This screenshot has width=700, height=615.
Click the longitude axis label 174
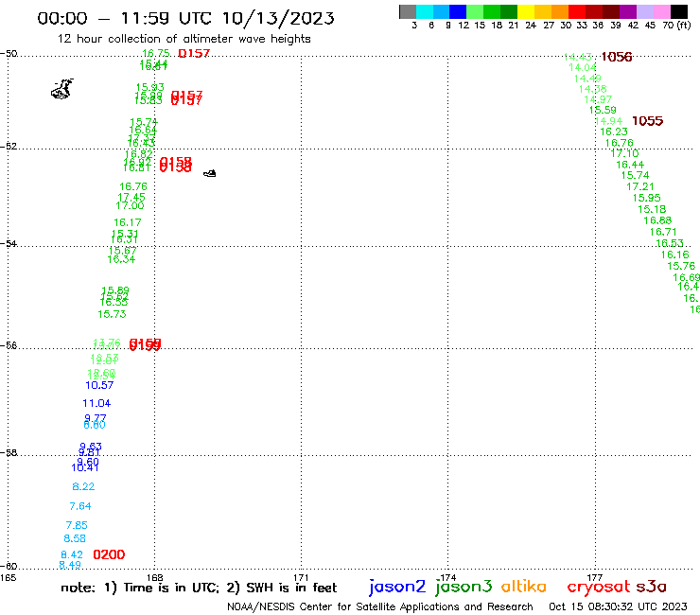447,577
